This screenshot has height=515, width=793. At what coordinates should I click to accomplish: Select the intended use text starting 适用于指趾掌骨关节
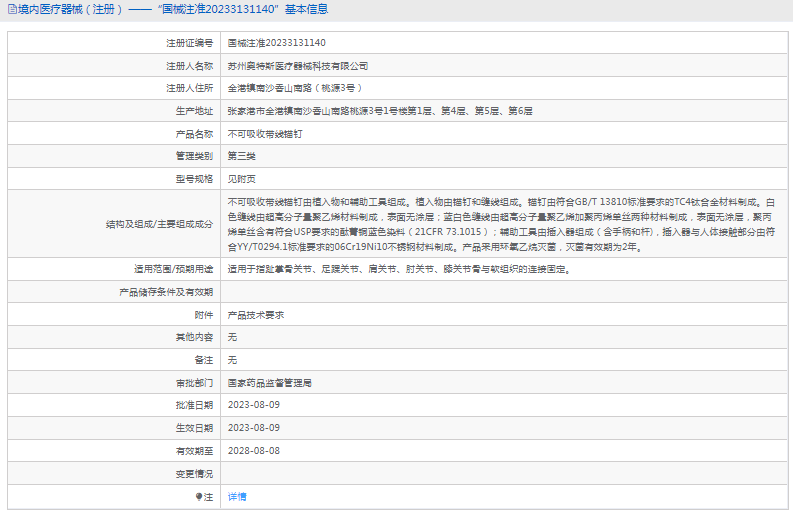(x=400, y=269)
